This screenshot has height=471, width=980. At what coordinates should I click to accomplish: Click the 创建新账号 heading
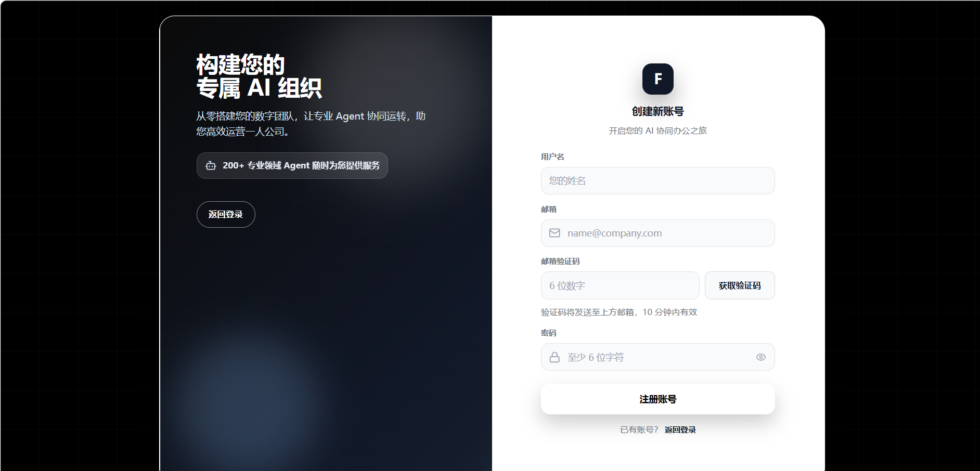[657, 111]
